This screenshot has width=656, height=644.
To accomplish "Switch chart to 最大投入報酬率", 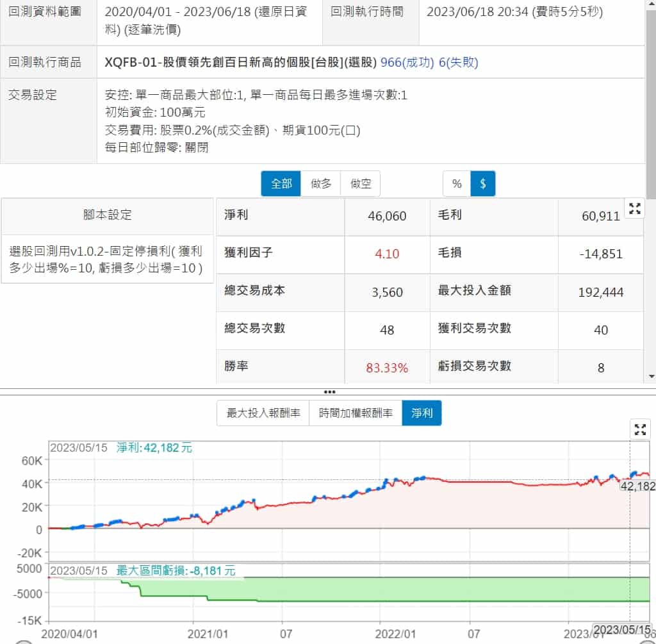I will [x=263, y=413].
